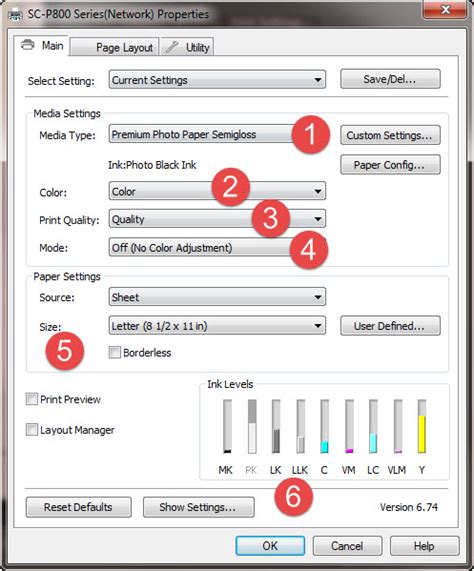Click the cyan C ink level bar
This screenshot has width=474, height=571.
(324, 426)
